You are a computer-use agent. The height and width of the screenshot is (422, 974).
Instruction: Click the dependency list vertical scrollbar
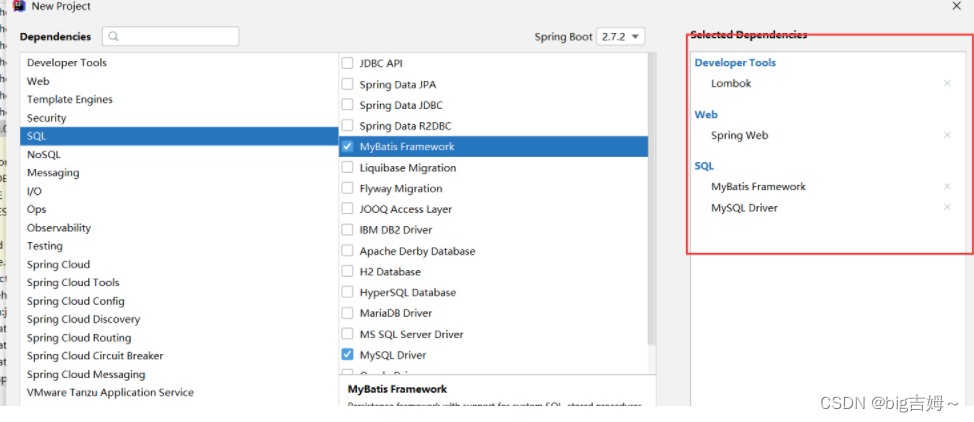click(652, 199)
